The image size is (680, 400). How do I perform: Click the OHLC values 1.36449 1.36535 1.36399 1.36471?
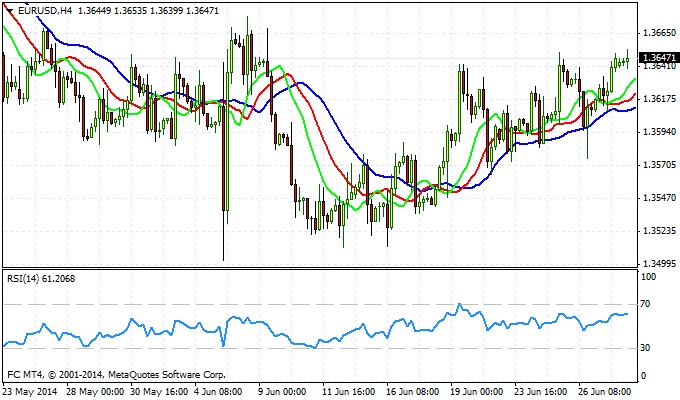point(148,10)
